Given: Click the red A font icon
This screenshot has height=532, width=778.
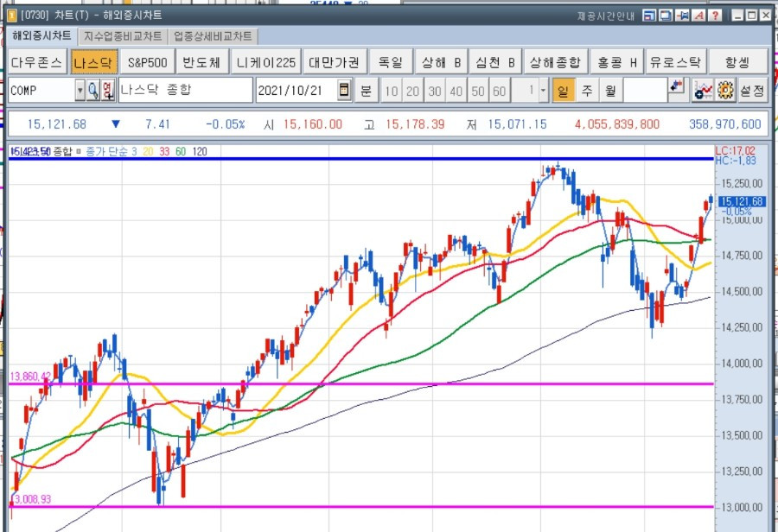Looking at the screenshot, I should point(699,16).
